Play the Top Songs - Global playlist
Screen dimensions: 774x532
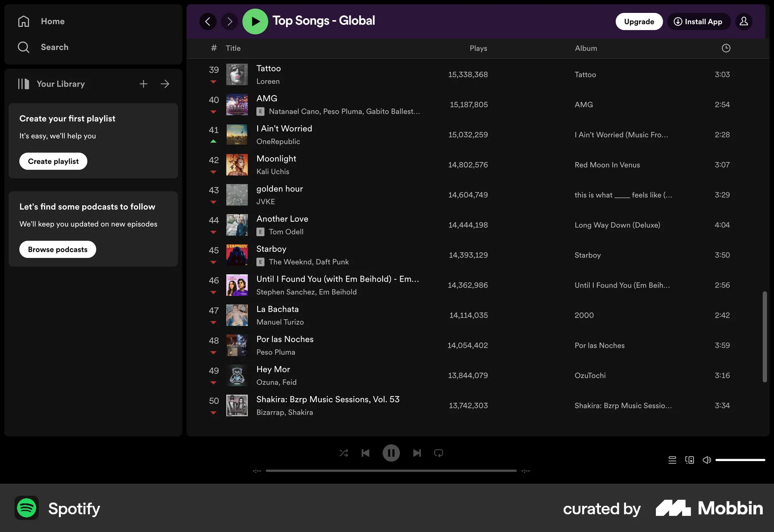(255, 21)
